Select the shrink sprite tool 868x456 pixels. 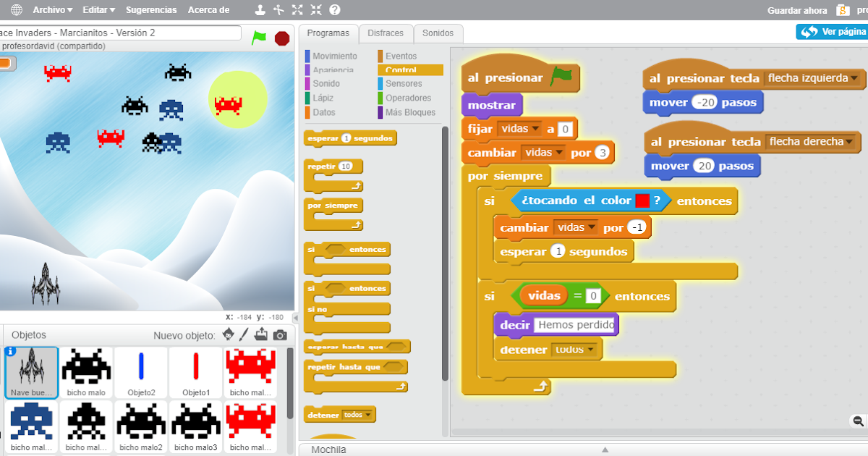click(317, 9)
